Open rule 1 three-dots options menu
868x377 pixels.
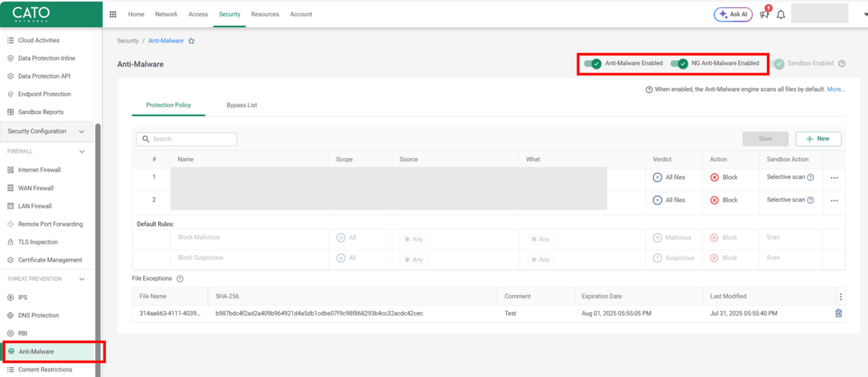click(834, 178)
